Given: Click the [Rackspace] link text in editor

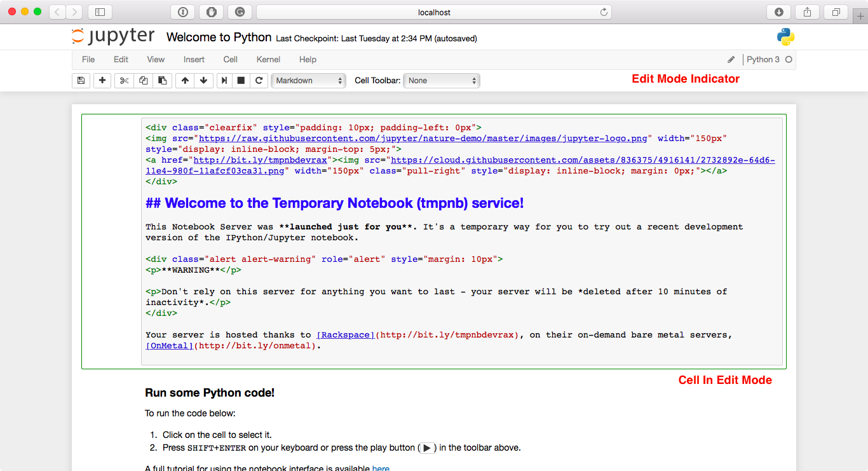Looking at the screenshot, I should click(346, 335).
